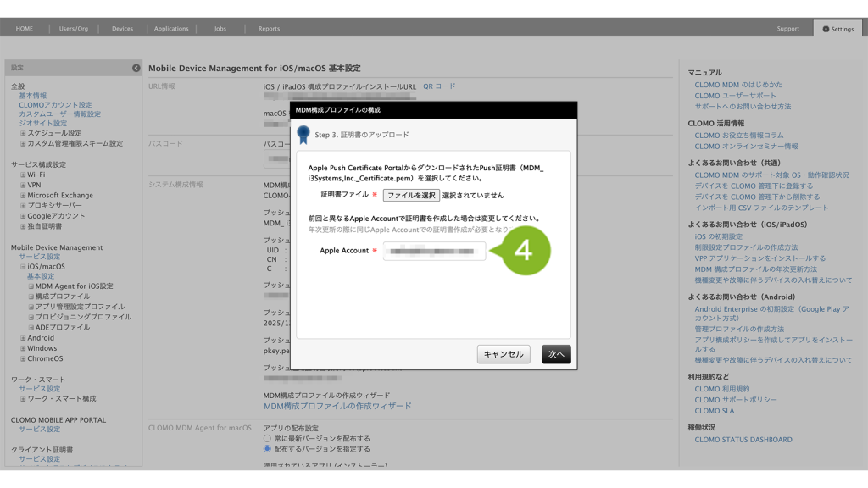
Task: Expand MDM Agent for iOS設定
Action: tap(31, 286)
